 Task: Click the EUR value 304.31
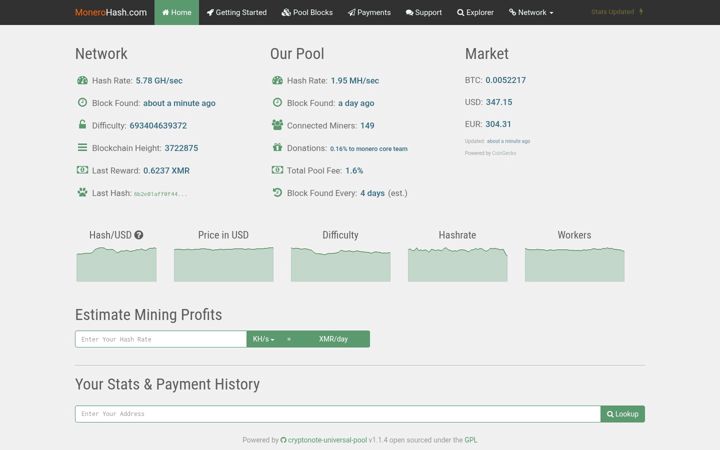click(498, 124)
